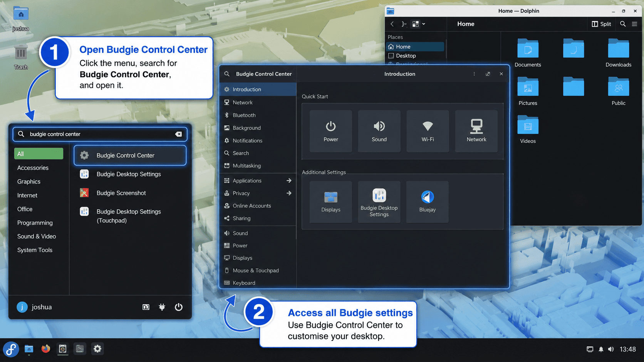Open Displays under Additional Settings

[x=330, y=202]
